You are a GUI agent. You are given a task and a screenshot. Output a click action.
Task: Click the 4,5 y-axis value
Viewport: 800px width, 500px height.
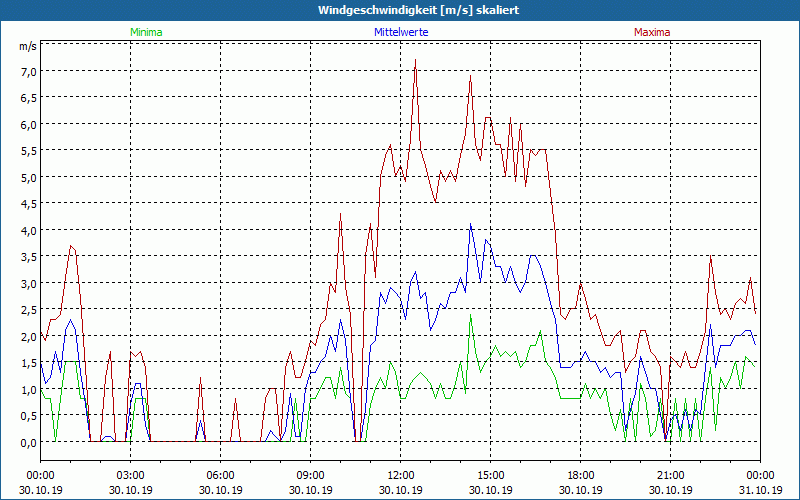28,204
